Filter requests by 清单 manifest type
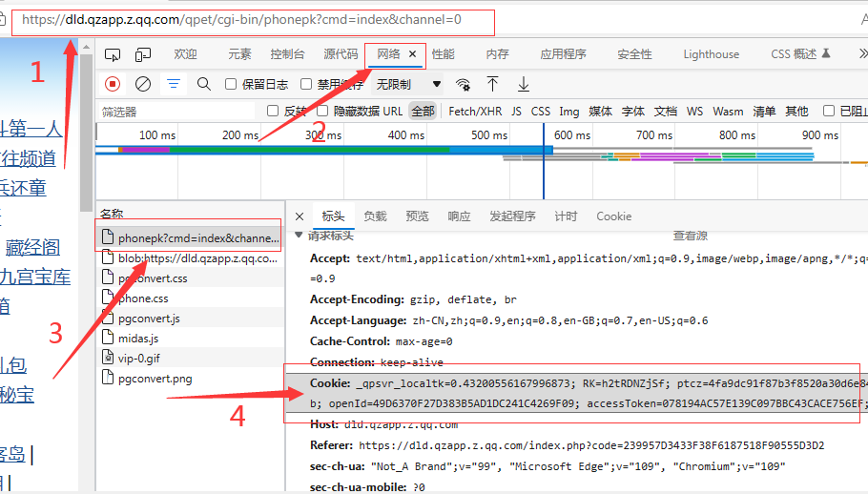 click(764, 112)
